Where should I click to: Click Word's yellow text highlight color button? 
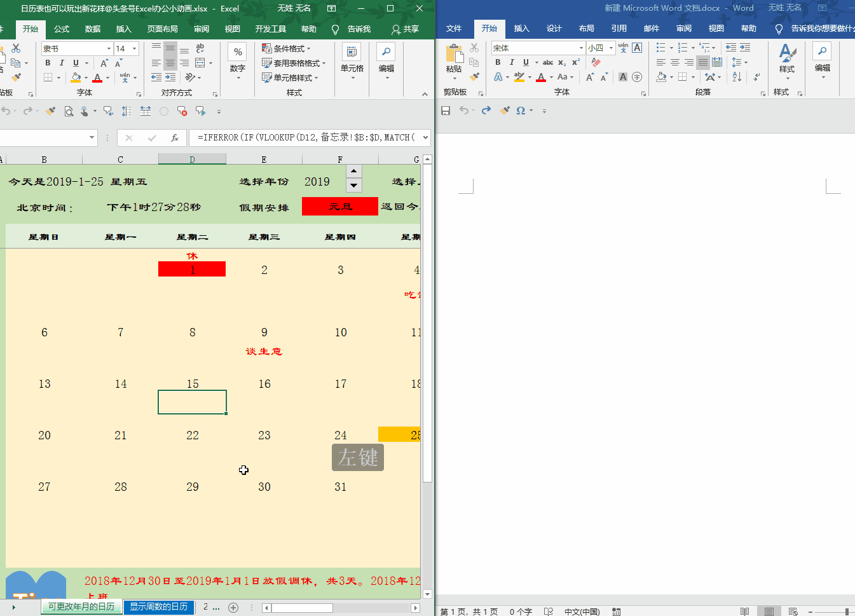click(x=519, y=77)
